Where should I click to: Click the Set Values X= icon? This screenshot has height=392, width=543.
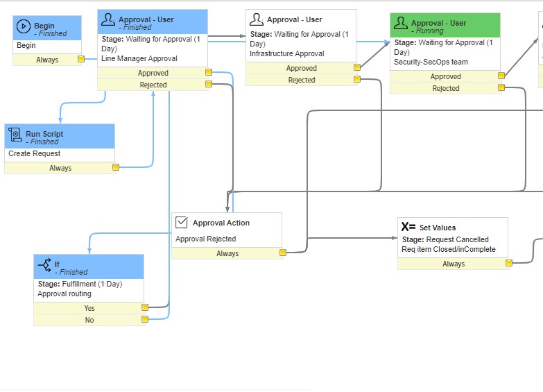(x=408, y=227)
